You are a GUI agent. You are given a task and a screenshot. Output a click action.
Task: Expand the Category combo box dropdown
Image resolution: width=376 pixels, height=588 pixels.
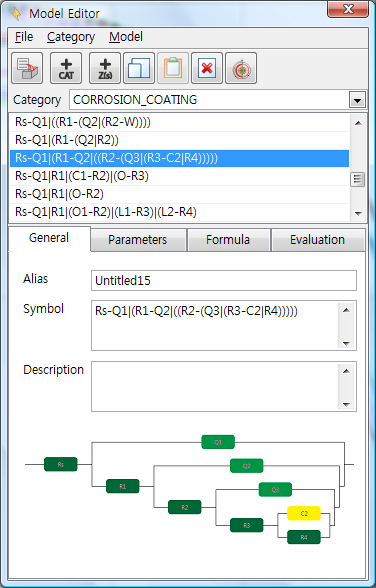[x=357, y=100]
